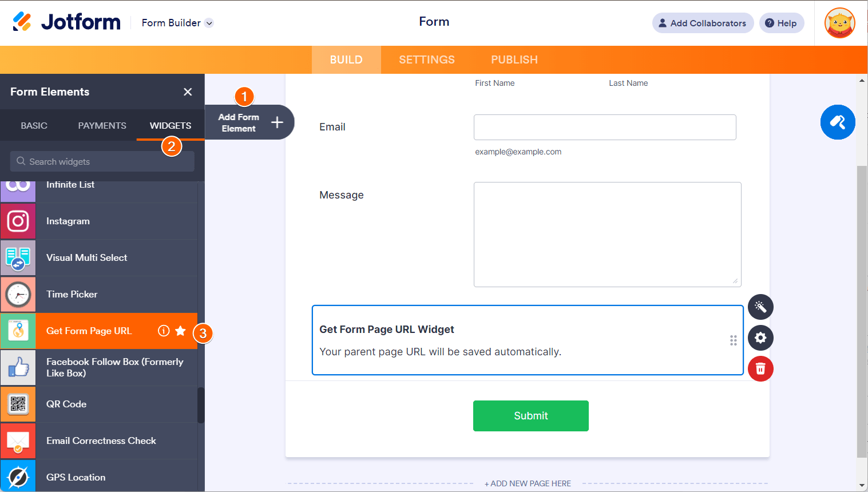Open widget settings gear icon
This screenshot has height=492, width=868.
click(x=760, y=338)
